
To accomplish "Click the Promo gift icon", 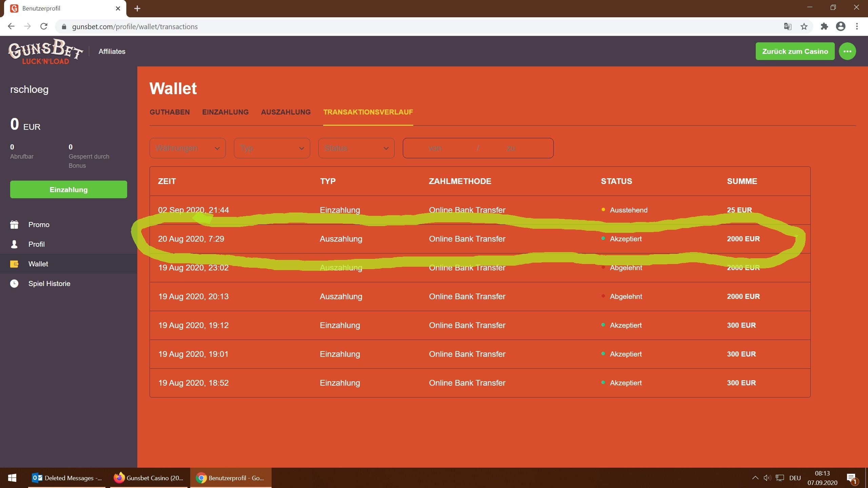I will (x=14, y=225).
